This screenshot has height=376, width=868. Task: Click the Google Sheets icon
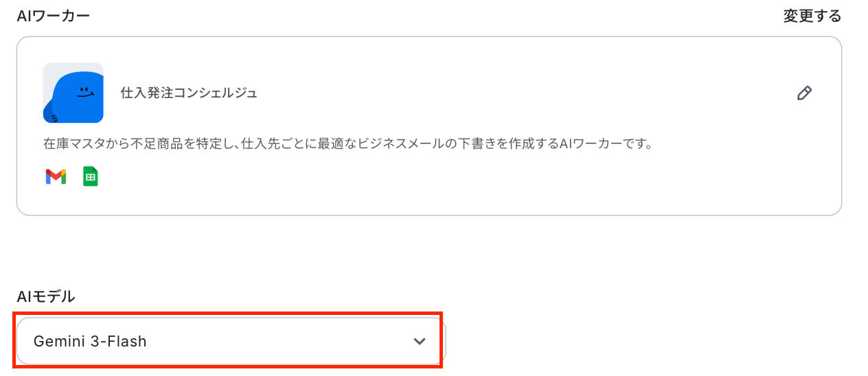[x=91, y=176]
